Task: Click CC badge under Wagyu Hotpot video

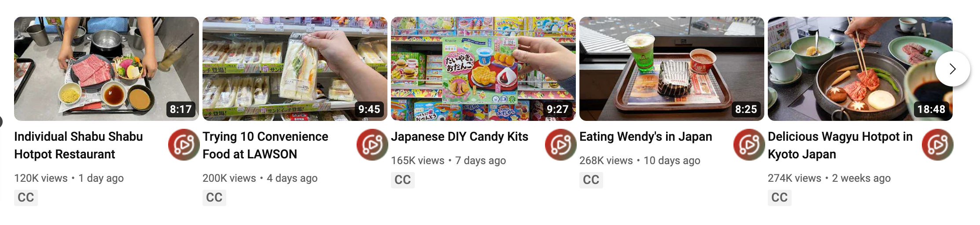Action: [x=780, y=197]
